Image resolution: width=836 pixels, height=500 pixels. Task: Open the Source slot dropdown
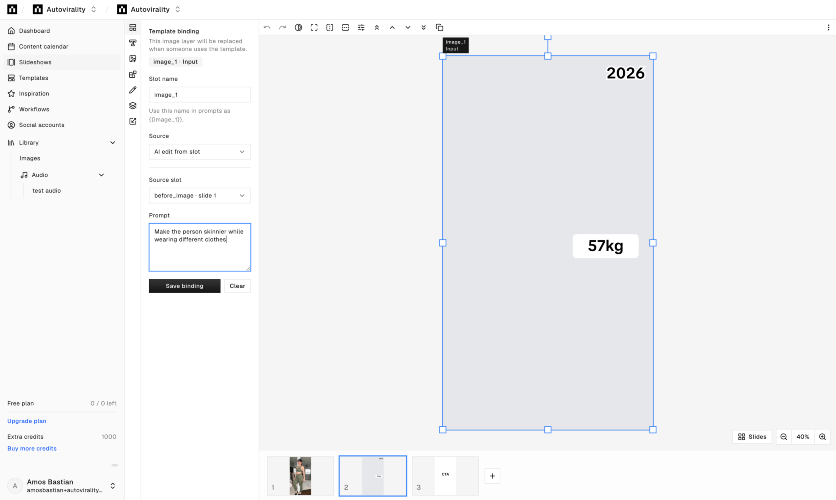(x=199, y=196)
